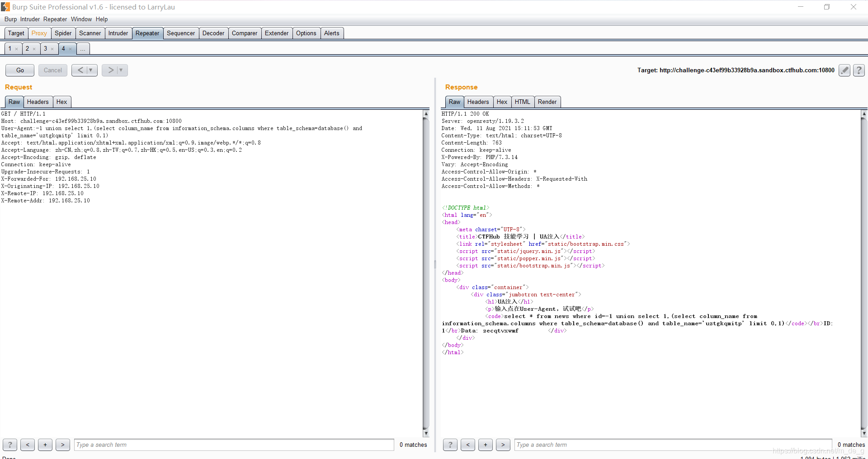
Task: Add a new Repeater tab with ellipsis tab
Action: point(83,49)
